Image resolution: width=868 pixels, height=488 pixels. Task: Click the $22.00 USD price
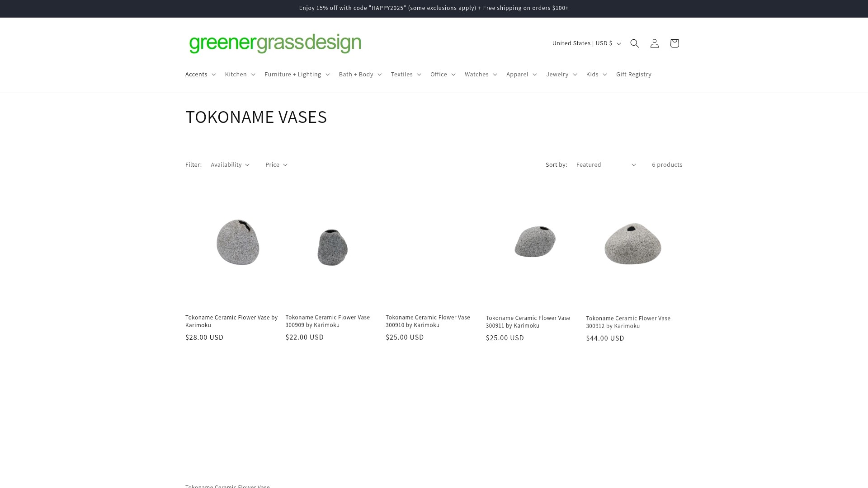(x=304, y=338)
